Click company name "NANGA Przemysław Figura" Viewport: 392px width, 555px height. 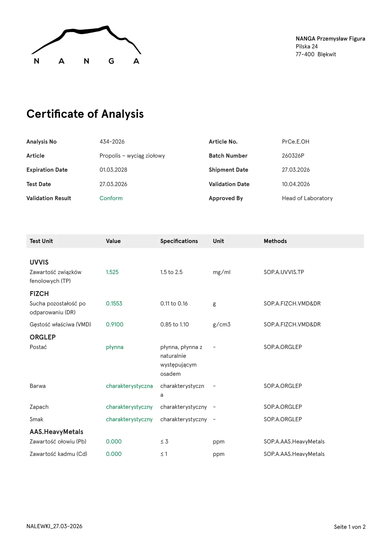pyautogui.click(x=331, y=39)
